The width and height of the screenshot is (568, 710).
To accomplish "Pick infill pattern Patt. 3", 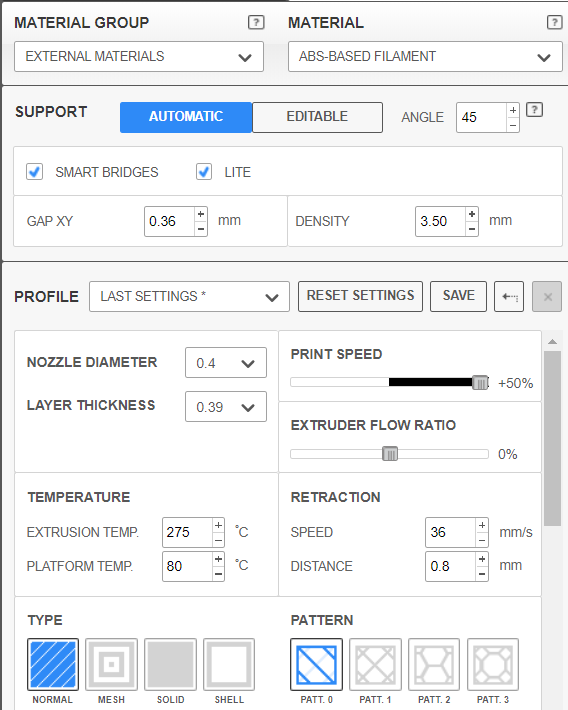I will coord(493,664).
